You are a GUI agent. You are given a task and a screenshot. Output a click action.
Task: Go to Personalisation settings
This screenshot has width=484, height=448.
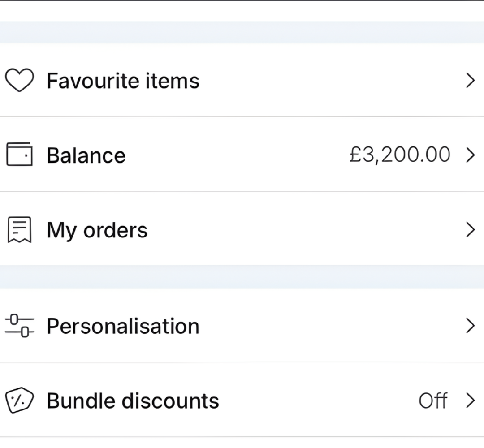[x=123, y=326]
